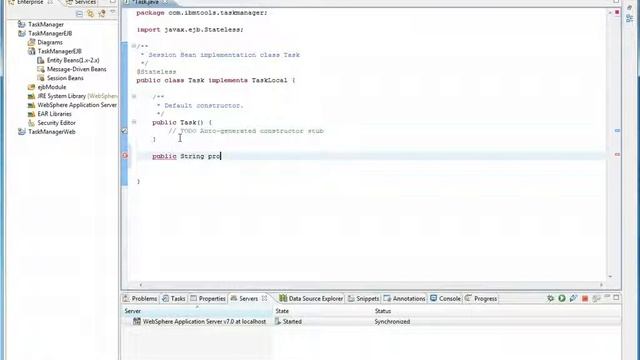Minimize the Servers panel
The image size is (640, 360).
607,297
